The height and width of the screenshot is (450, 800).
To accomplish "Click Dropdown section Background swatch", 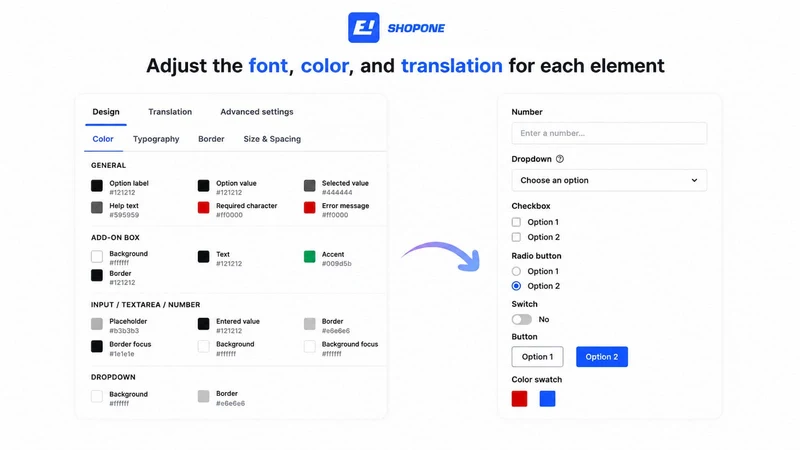I will [97, 396].
